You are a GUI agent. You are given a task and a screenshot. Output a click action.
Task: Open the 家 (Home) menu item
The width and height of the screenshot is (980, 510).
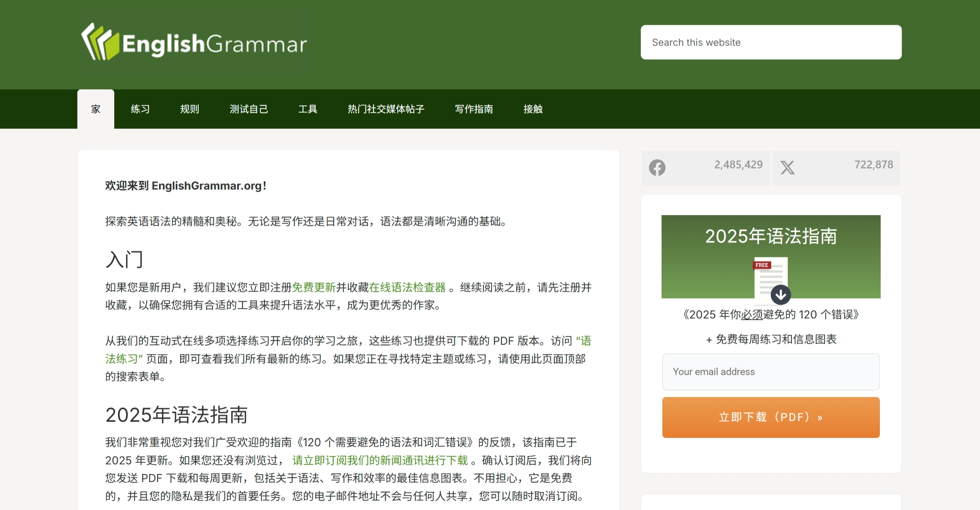point(96,109)
